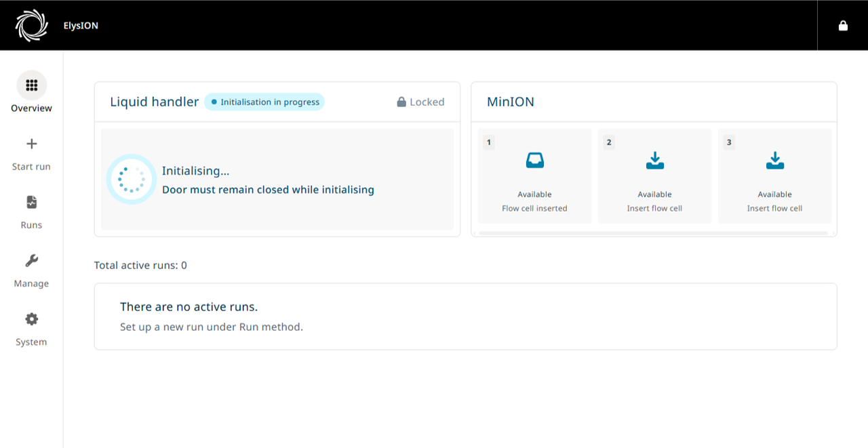This screenshot has height=448, width=868.
Task: Go to the Runs menu label
Action: [31, 225]
